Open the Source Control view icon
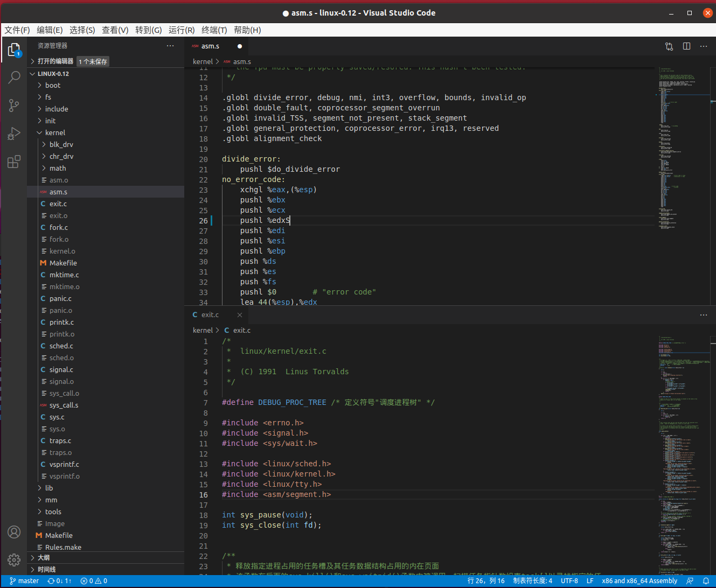 [14, 106]
